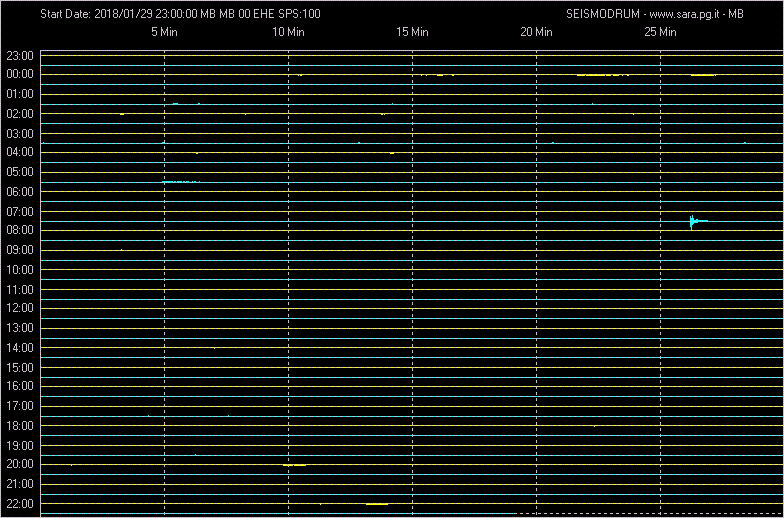
Task: Click the Start Date header text
Action: 180,14
